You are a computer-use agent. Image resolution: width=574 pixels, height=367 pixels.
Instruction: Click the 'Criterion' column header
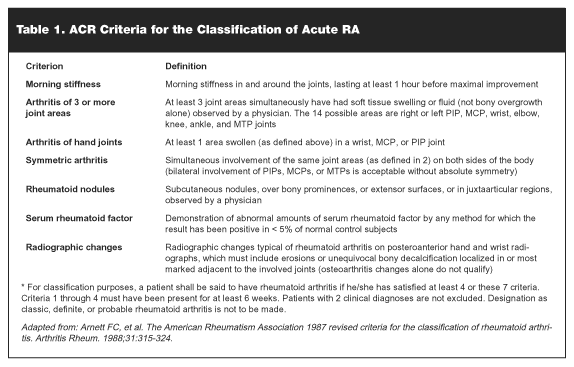coord(44,66)
